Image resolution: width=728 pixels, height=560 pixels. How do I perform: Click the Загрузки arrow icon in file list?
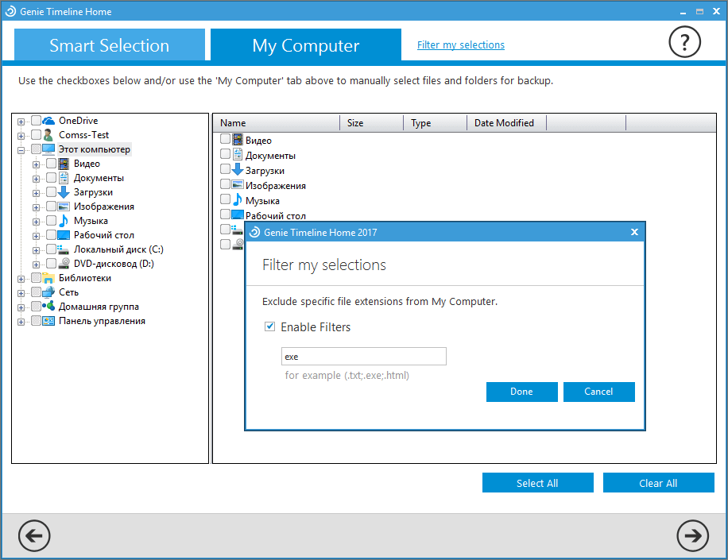pyautogui.click(x=238, y=169)
